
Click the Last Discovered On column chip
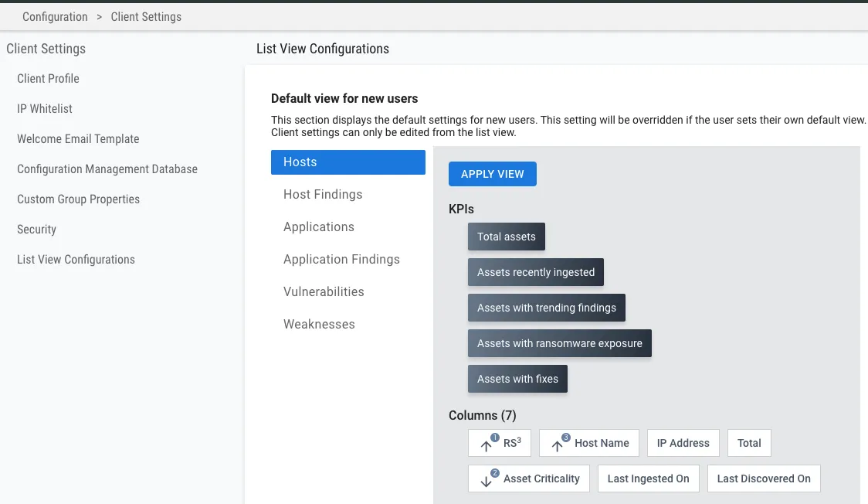click(764, 478)
